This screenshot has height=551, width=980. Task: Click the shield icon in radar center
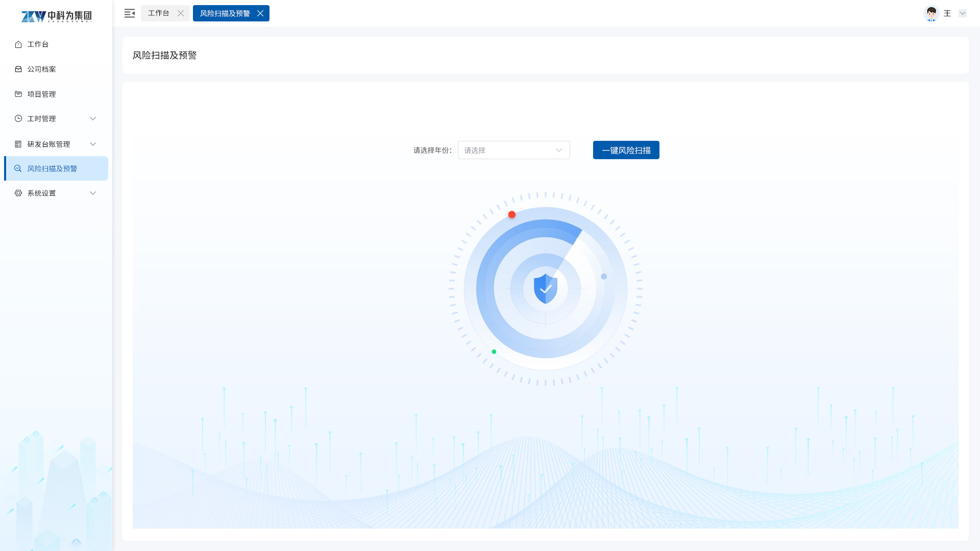pos(545,289)
